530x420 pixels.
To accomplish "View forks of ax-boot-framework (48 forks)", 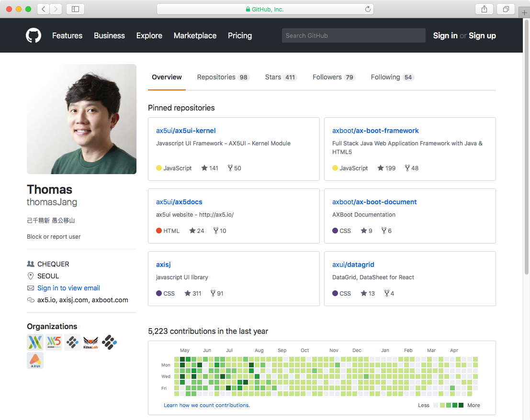I will pyautogui.click(x=412, y=168).
